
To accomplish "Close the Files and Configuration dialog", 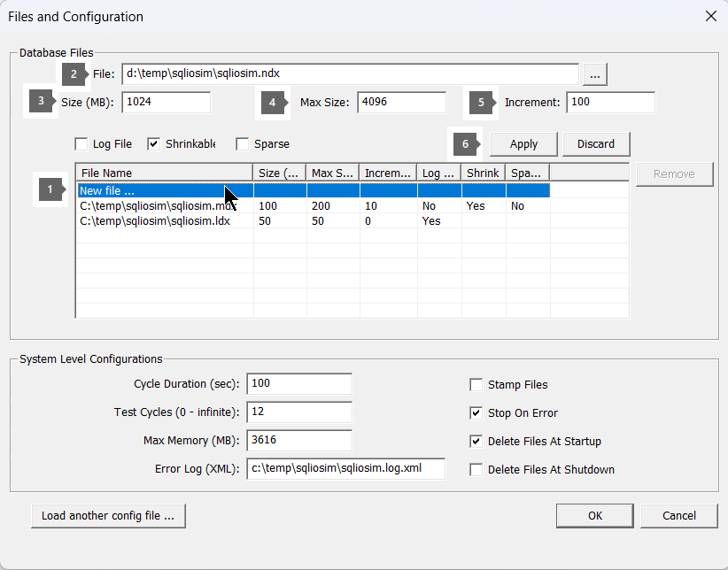I will coord(711,16).
